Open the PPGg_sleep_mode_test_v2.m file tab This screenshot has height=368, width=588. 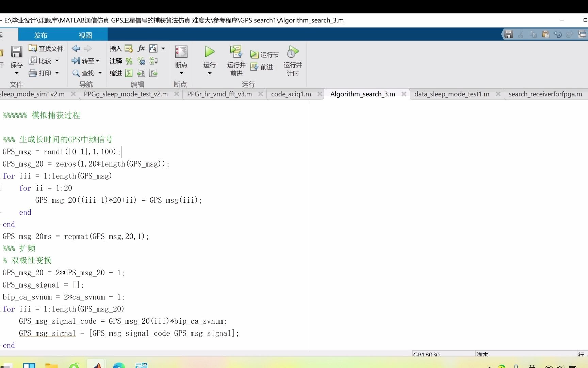126,94
